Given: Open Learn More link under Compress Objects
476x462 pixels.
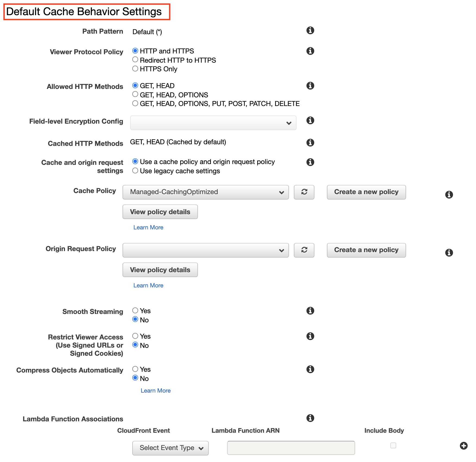Looking at the screenshot, I should (156, 391).
